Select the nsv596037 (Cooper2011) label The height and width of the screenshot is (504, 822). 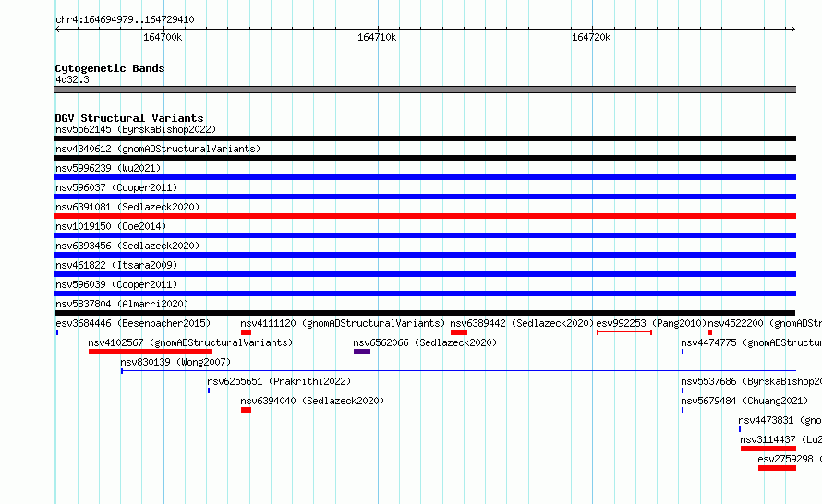[x=116, y=187]
